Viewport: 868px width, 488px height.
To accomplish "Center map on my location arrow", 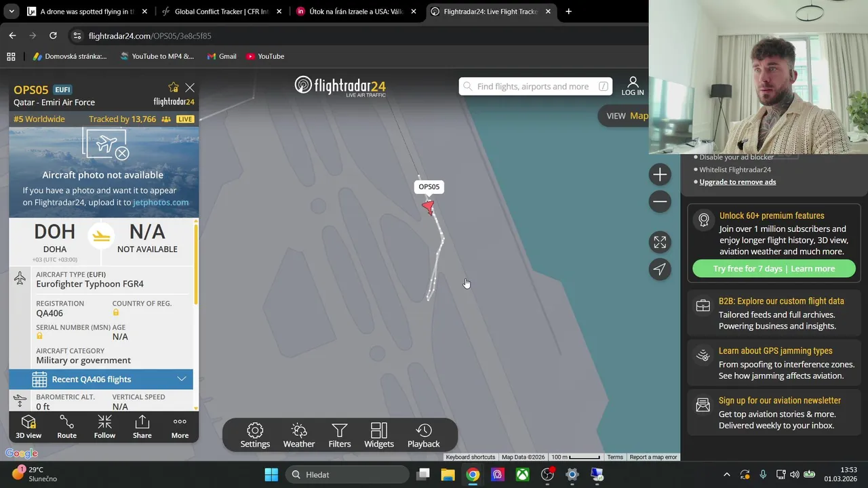I will [660, 269].
